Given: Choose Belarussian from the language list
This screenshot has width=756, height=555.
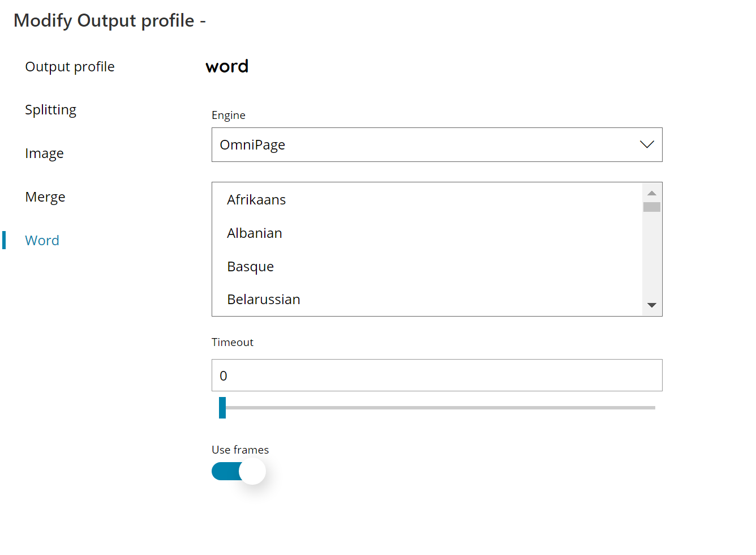Looking at the screenshot, I should pyautogui.click(x=264, y=300).
